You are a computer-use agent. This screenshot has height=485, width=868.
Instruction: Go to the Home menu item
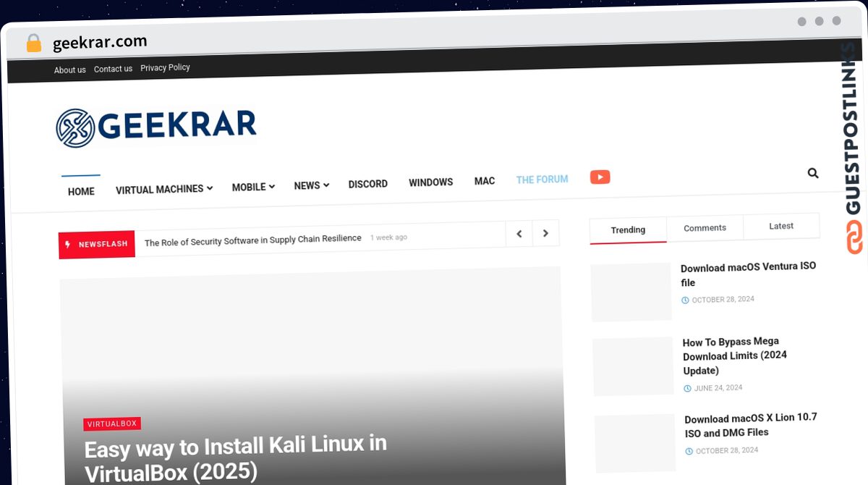coord(81,191)
